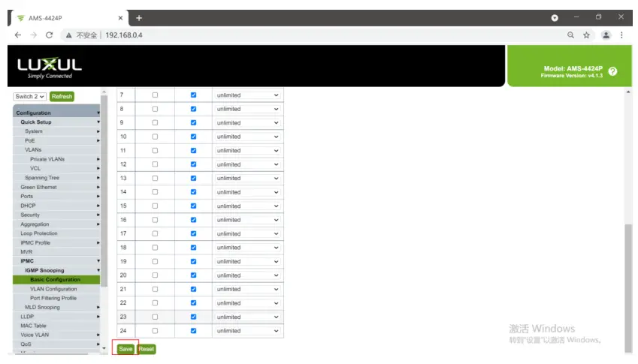This screenshot has height=364, width=638.
Task: Click the page vertical scrollbar thumb
Action: (628, 288)
